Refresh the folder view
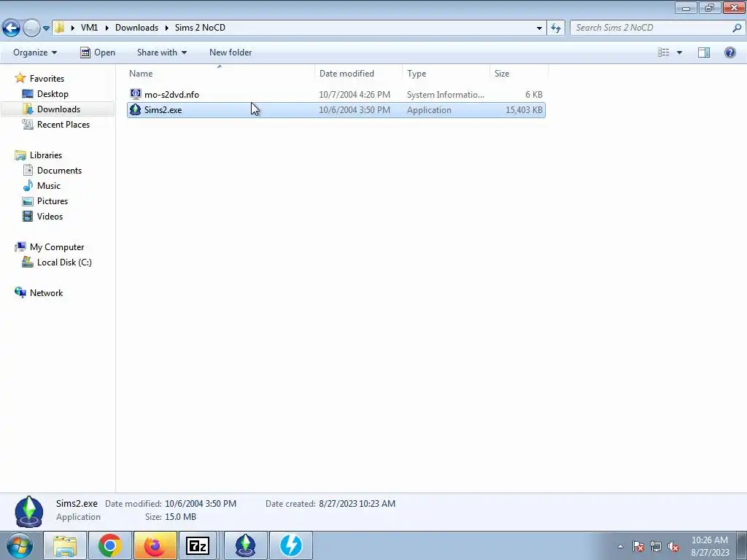This screenshot has width=747, height=560. [556, 28]
